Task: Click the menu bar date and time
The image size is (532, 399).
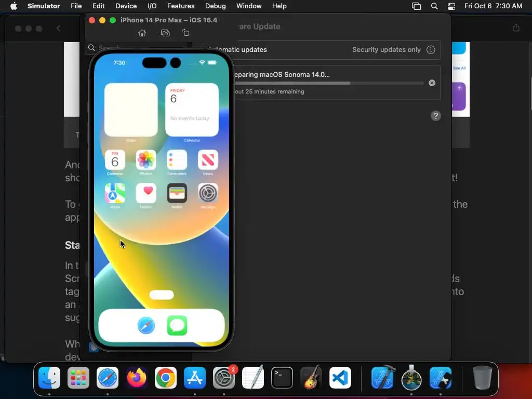Action: coord(493,6)
